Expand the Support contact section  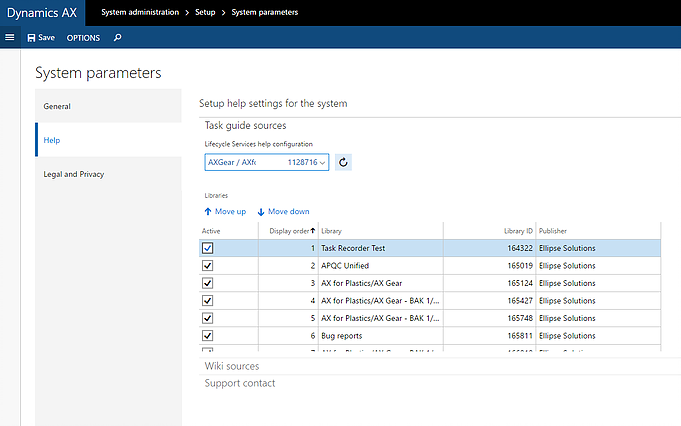(240, 383)
